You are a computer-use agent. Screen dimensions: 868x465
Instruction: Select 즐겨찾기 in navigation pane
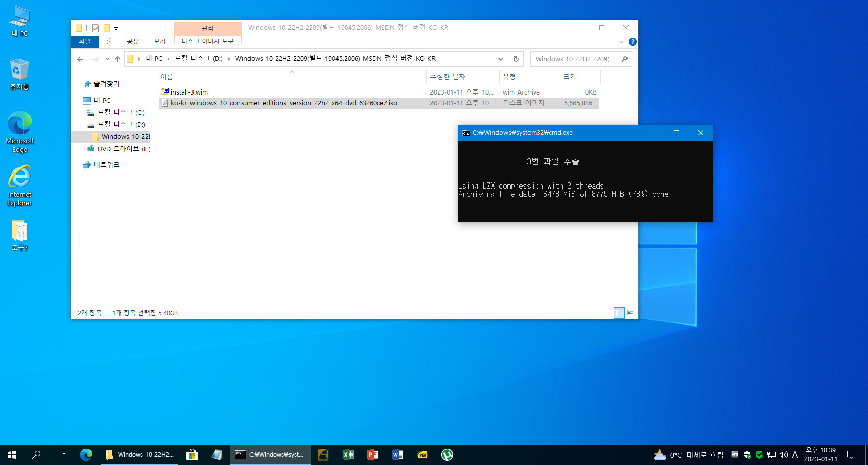(107, 84)
